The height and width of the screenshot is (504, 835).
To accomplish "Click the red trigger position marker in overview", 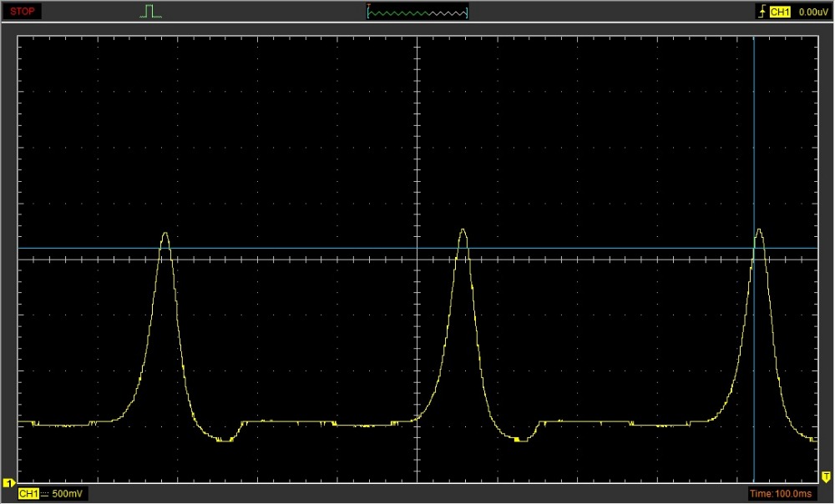I will click(368, 6).
